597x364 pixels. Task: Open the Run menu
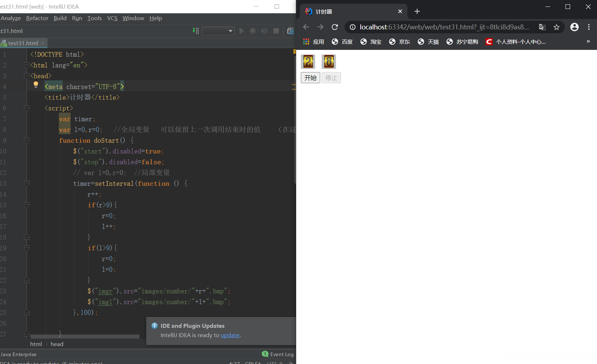tap(77, 18)
